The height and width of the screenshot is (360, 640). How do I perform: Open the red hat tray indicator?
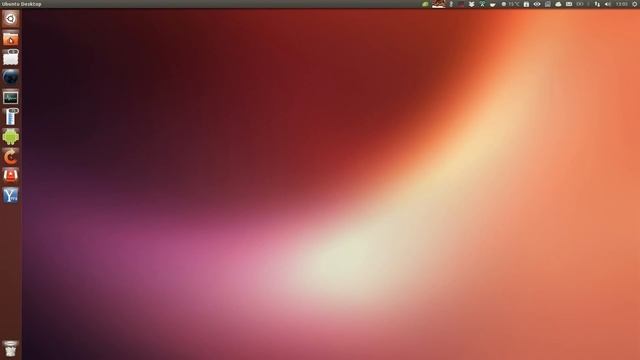(439, 4)
